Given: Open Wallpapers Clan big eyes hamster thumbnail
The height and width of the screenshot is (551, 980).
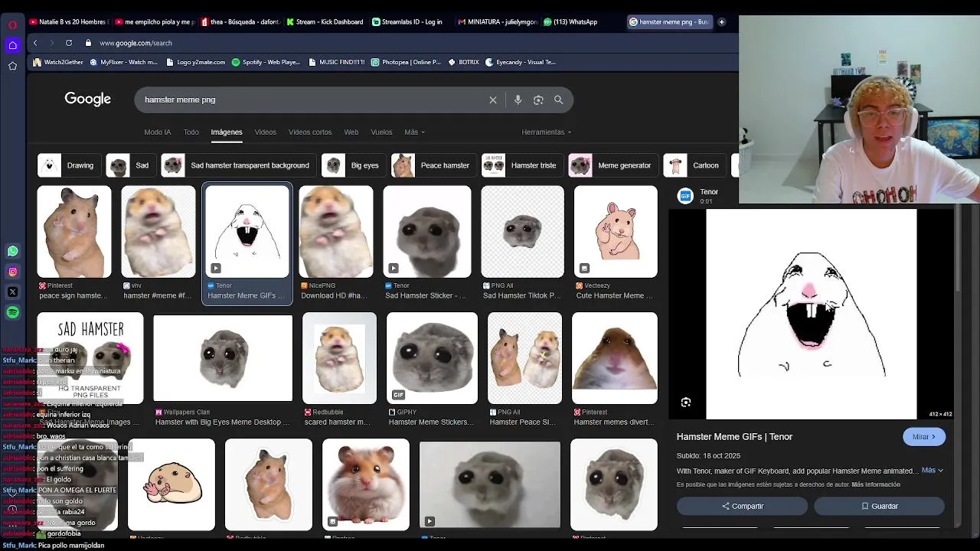Looking at the screenshot, I should tap(223, 358).
